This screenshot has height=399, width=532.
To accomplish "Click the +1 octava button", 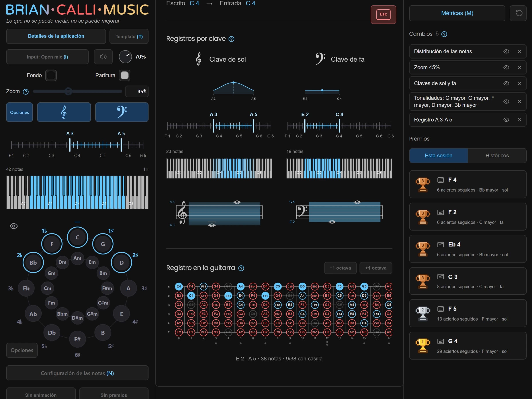I will [376, 268].
